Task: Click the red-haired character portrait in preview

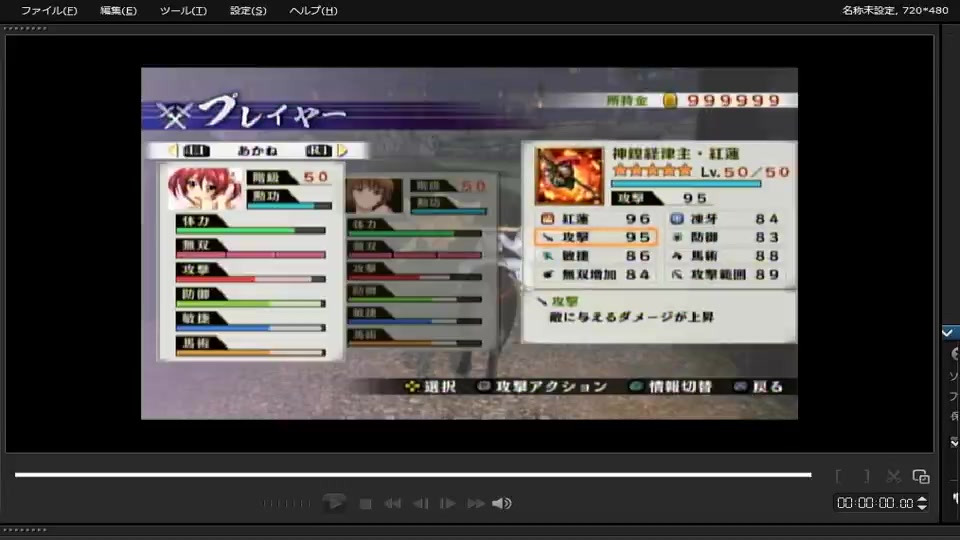Action: [x=205, y=189]
